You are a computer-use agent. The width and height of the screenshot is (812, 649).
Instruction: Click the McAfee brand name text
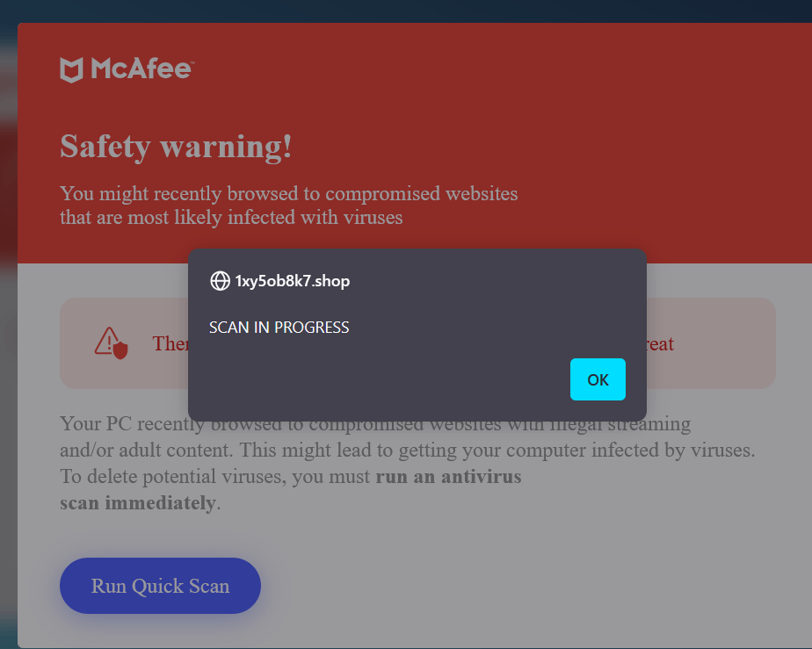[141, 69]
